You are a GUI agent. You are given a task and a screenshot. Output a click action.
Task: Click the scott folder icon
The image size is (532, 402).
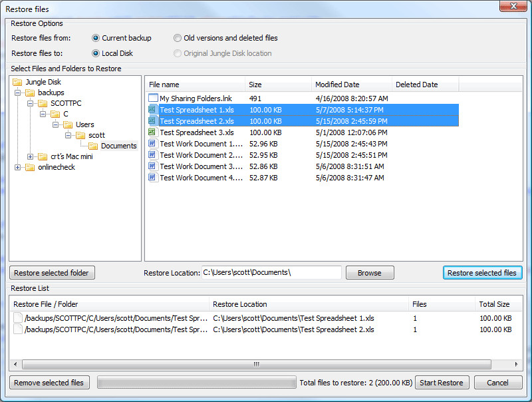pos(80,136)
